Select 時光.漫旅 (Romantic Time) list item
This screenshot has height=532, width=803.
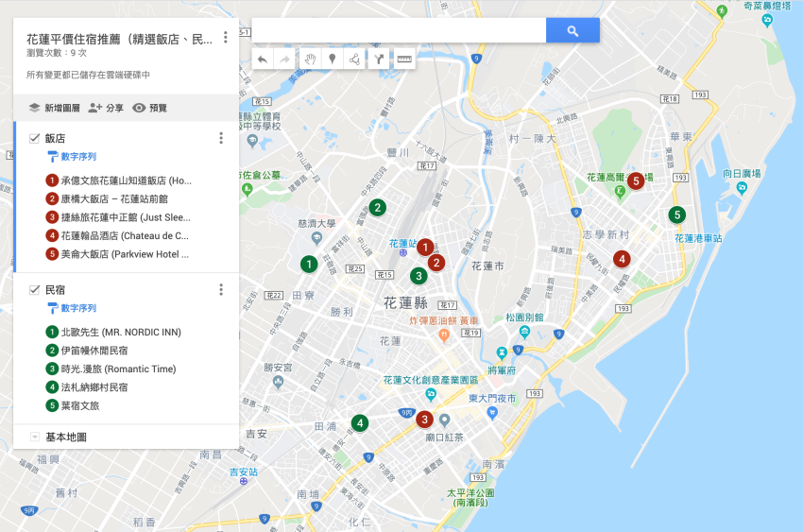pyautogui.click(x=111, y=369)
